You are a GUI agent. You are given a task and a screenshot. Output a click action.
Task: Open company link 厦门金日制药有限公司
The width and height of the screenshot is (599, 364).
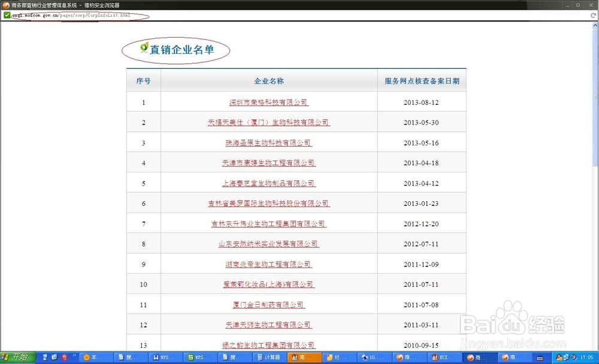pos(269,305)
